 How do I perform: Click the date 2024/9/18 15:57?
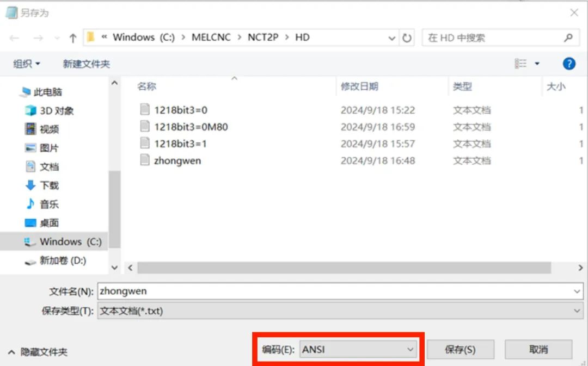tap(378, 144)
